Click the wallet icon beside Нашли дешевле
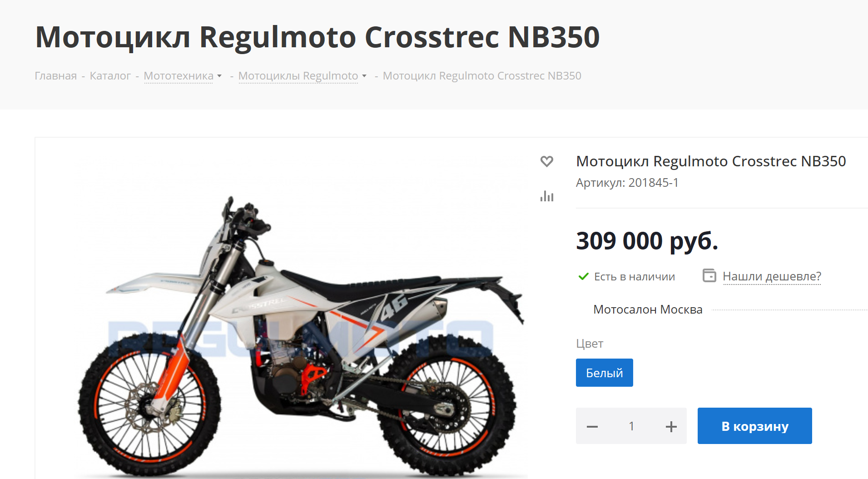 (x=709, y=275)
